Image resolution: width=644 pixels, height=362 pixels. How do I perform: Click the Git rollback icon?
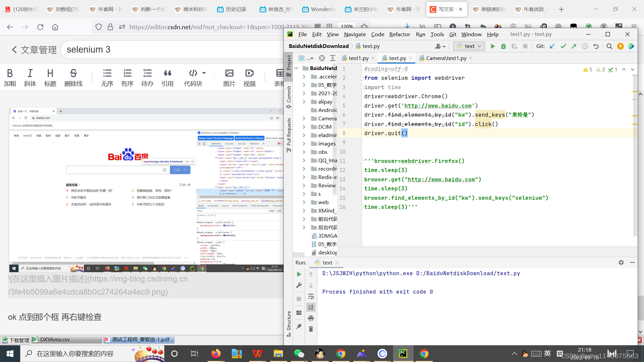(596, 46)
